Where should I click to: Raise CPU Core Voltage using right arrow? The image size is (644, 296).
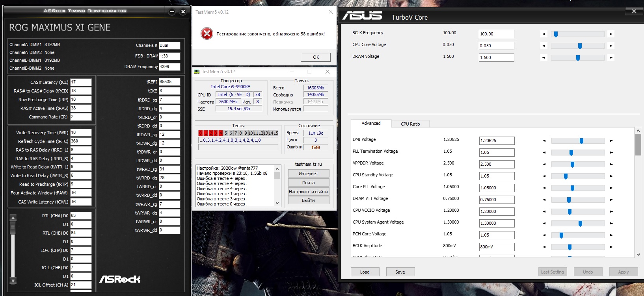pos(611,46)
